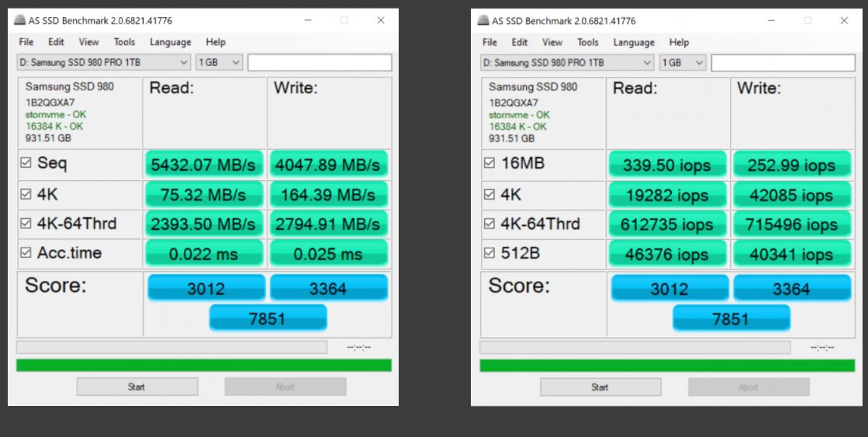Open Help menu in right window
Image resolution: width=868 pixels, height=437 pixels.
[x=680, y=42]
